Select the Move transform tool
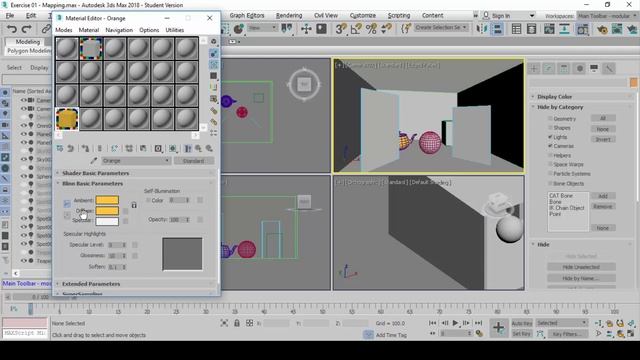Image resolution: width=640 pixels, height=360 pixels. (x=306, y=29)
